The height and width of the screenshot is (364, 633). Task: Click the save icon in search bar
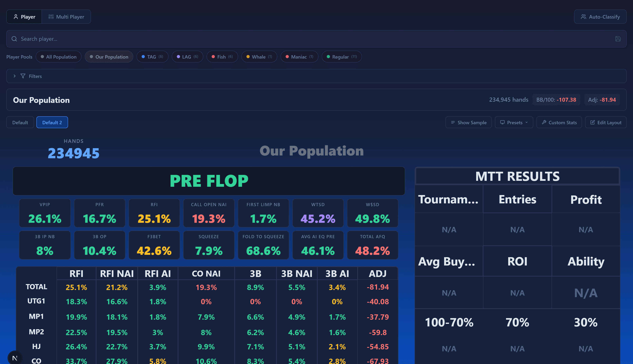(x=618, y=39)
